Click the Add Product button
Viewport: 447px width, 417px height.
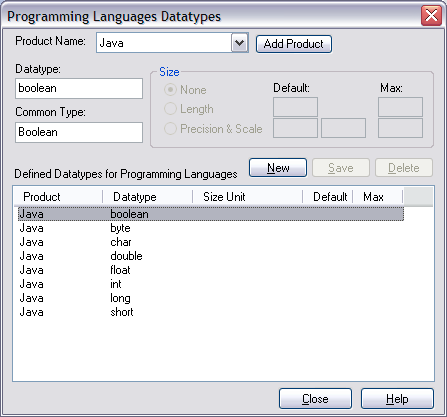click(x=294, y=44)
